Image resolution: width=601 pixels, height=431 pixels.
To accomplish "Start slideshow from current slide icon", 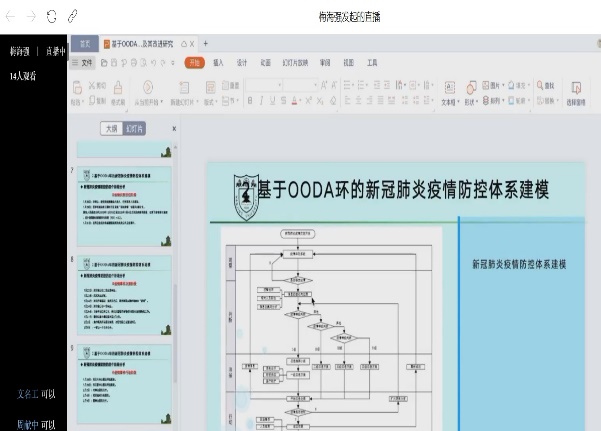I will tap(148, 88).
